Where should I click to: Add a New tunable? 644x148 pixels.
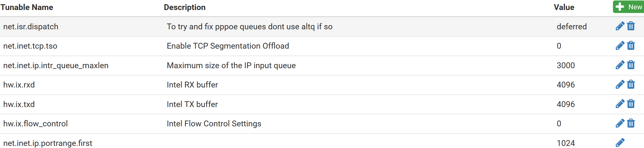point(628,7)
